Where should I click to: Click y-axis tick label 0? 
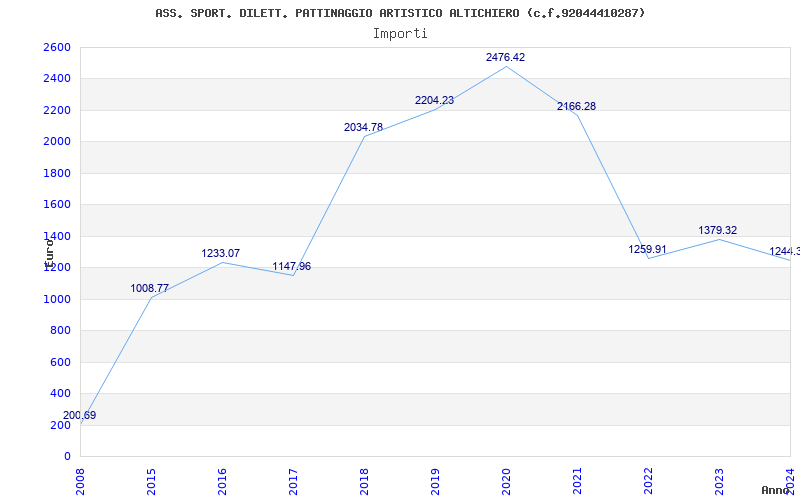tap(67, 456)
